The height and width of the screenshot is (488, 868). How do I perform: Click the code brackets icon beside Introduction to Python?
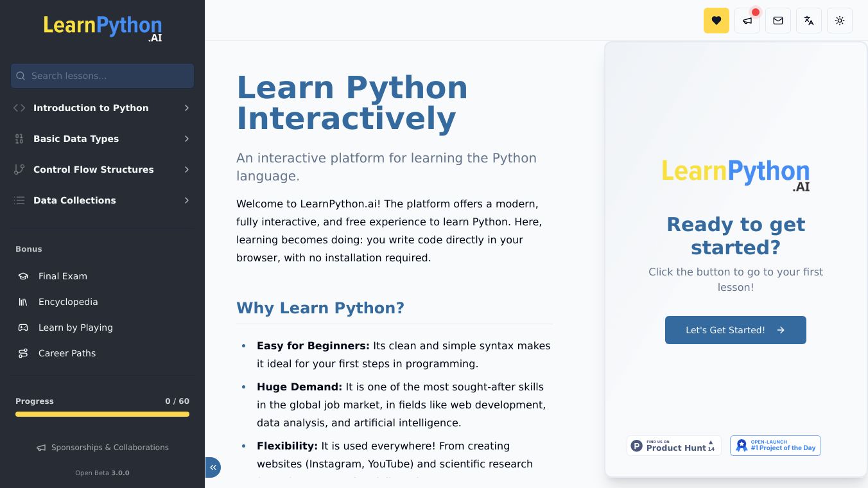pos(19,108)
